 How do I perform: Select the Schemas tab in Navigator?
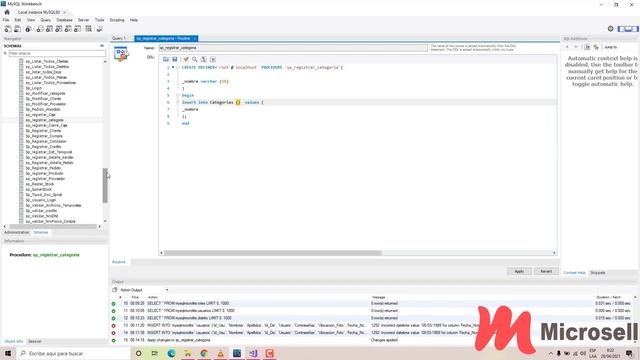(41, 232)
